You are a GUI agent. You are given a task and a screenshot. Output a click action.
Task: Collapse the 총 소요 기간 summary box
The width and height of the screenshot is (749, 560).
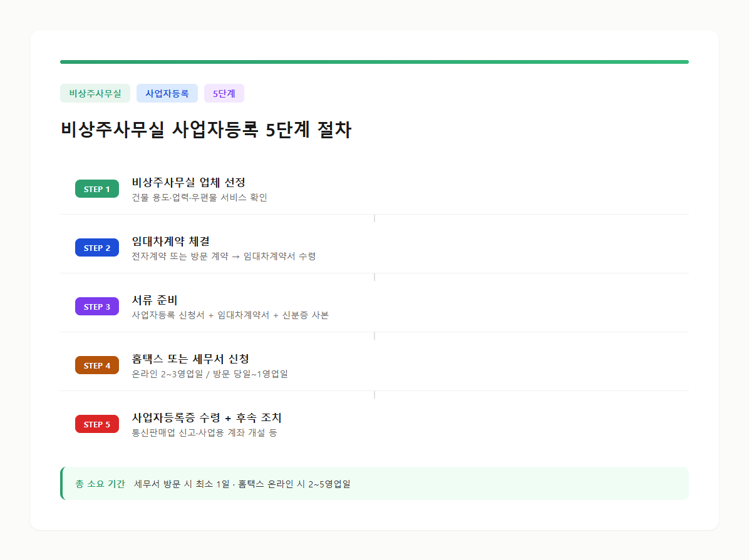click(374, 483)
